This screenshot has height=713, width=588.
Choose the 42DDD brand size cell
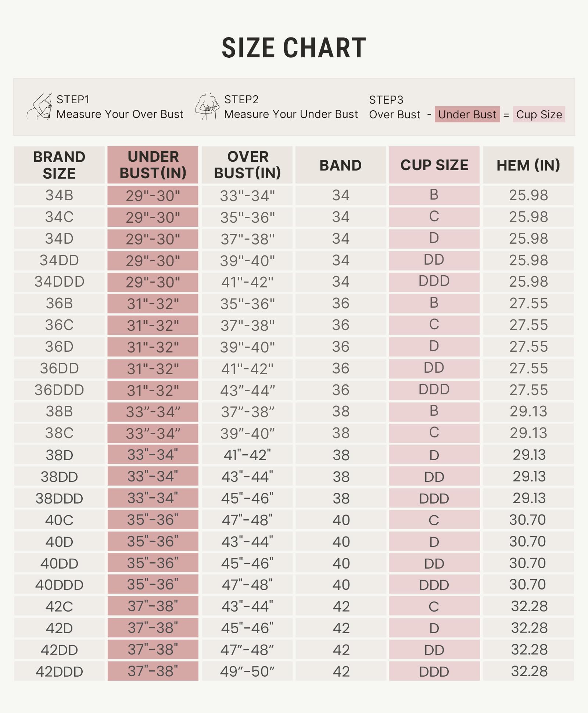point(59,671)
